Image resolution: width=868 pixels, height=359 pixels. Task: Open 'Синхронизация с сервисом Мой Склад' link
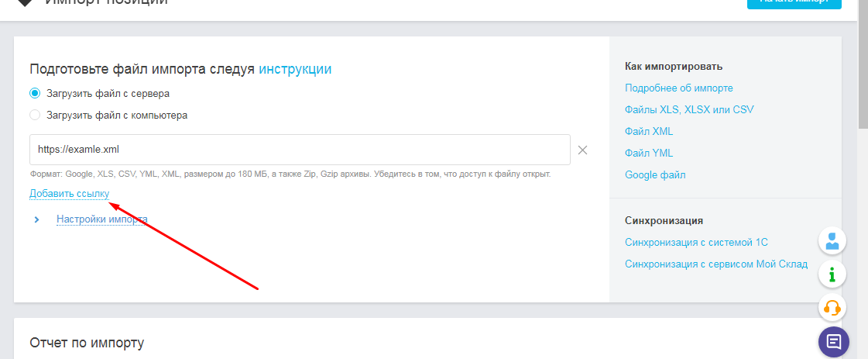pos(716,264)
